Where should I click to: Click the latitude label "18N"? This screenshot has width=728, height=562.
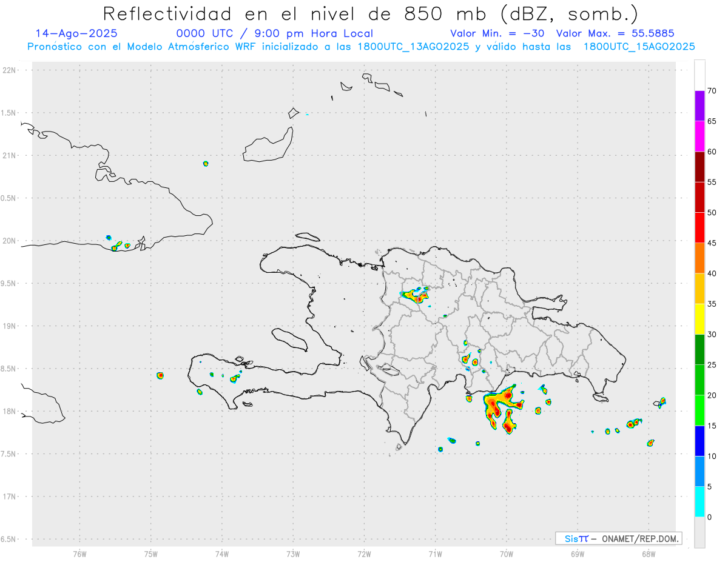click(10, 411)
